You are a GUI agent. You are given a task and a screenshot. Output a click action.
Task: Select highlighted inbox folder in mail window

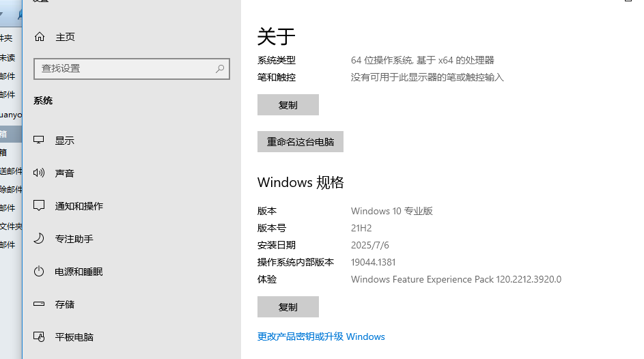(11, 134)
